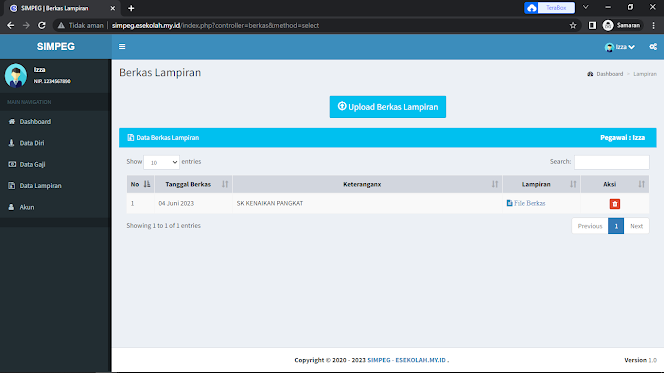Delete the SK KENAIKAN PANGKAT entry
Viewport: 664px width, 373px height.
point(614,204)
